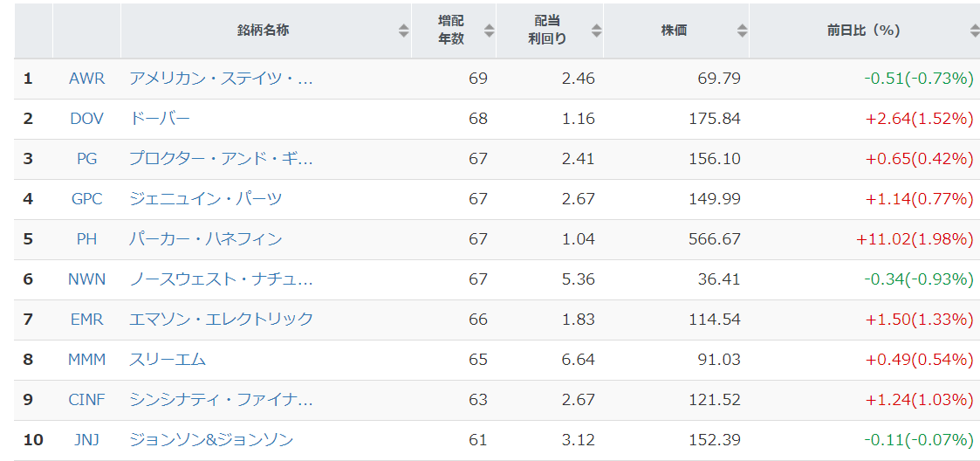
Task: Sort by 配当利回り using sort arrows
Action: click(x=596, y=31)
